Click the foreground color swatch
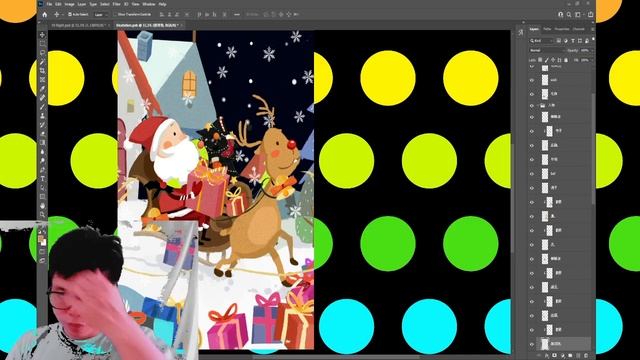This screenshot has width=640, height=360. coord(40,238)
